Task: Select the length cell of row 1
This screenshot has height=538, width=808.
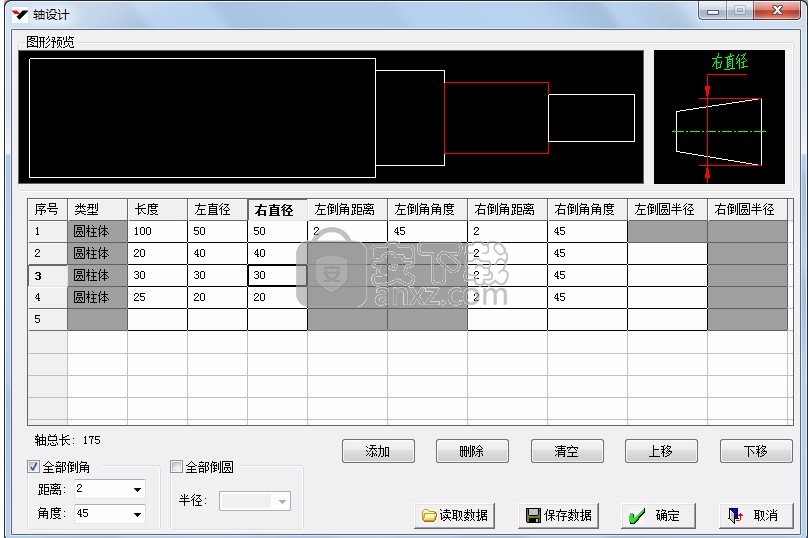Action: click(x=157, y=232)
